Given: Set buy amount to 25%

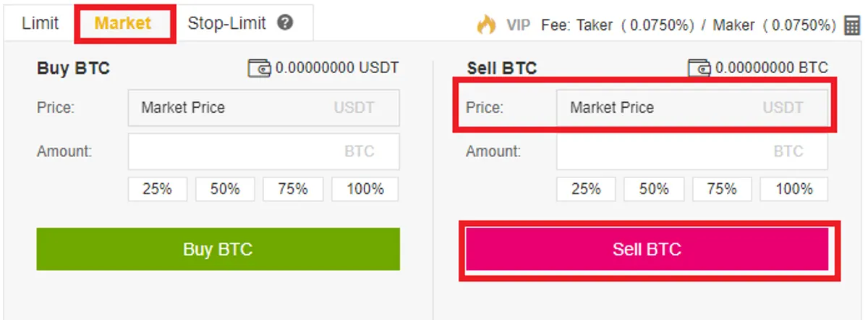Looking at the screenshot, I should point(157,189).
